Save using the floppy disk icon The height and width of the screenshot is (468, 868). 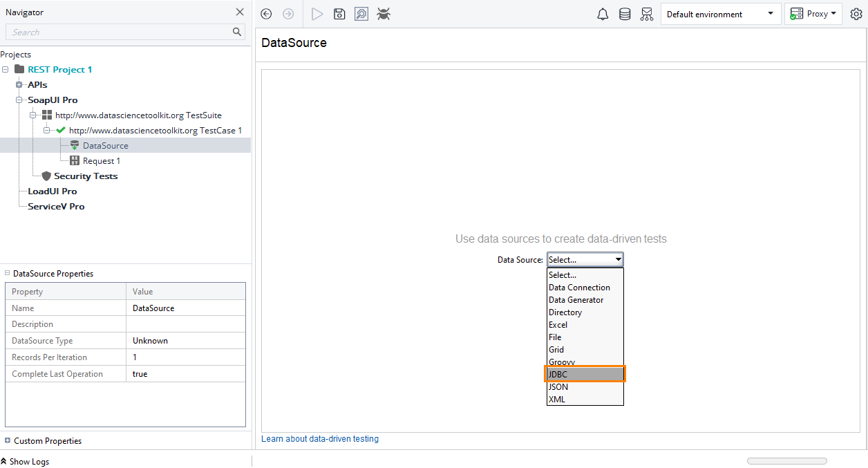(x=339, y=14)
